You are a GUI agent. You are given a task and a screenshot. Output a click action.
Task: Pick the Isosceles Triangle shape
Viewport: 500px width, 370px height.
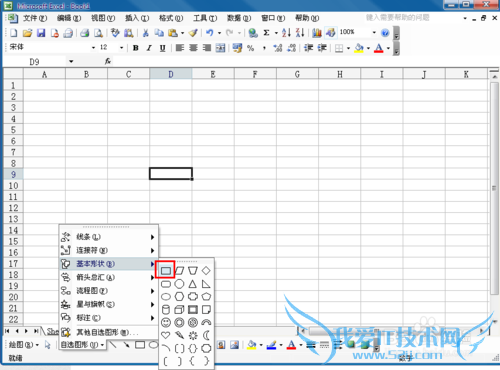coord(193,284)
